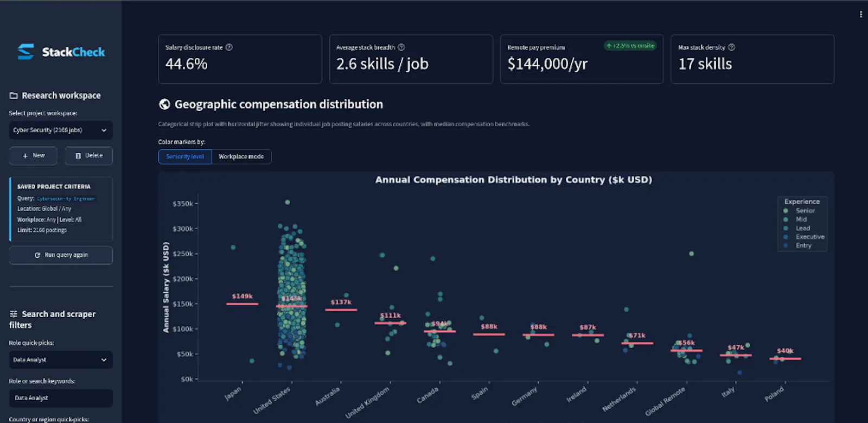Select Seniority level color option
This screenshot has height=423, width=868.
[185, 156]
